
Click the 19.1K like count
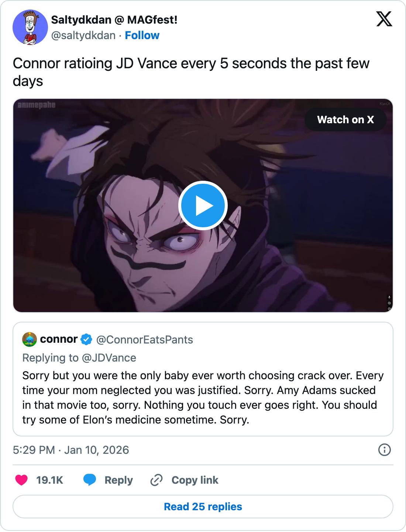[x=49, y=480]
